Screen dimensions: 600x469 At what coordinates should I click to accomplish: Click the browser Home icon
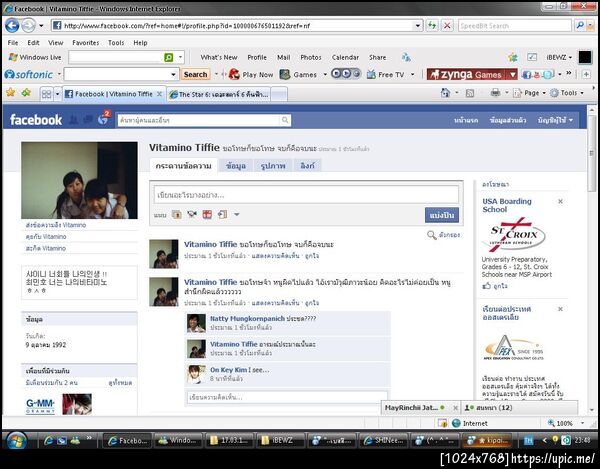(445, 93)
